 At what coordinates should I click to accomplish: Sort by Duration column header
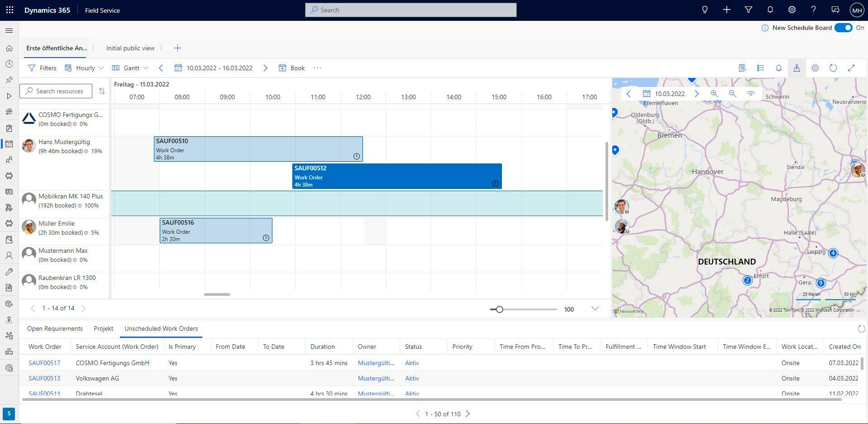pos(323,347)
